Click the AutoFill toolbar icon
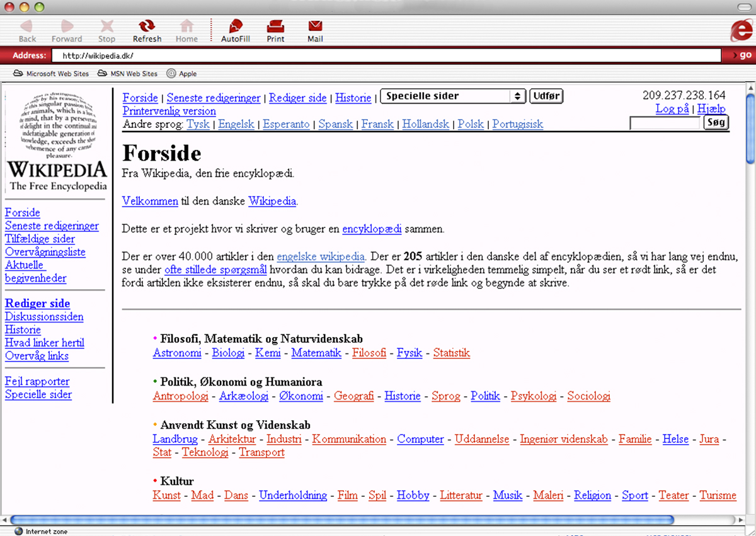 click(236, 26)
